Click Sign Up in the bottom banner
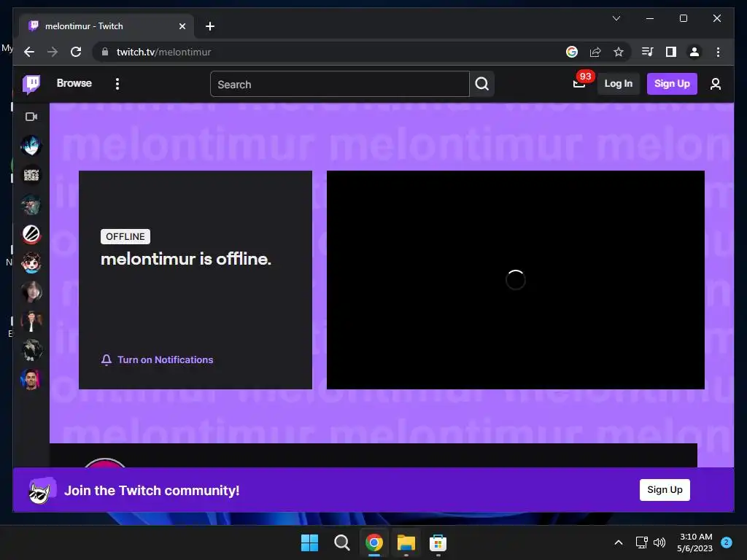The image size is (747, 560). pos(665,490)
